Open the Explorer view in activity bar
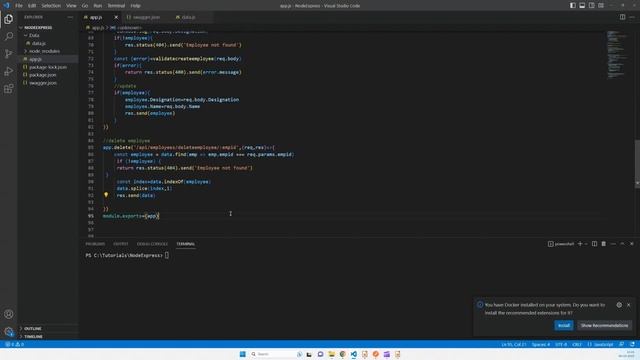Image resolution: width=640 pixels, height=360 pixels. point(9,19)
